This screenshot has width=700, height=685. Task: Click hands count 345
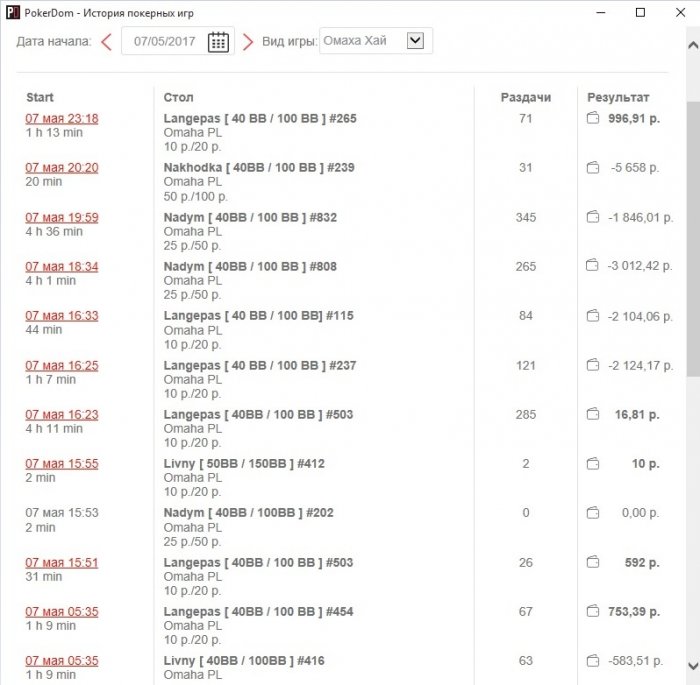525,217
